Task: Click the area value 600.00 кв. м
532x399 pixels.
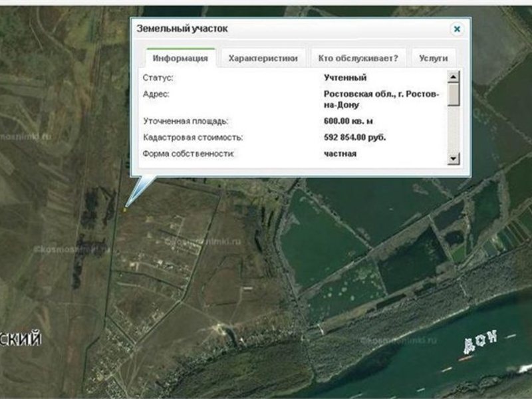Action: [348, 121]
